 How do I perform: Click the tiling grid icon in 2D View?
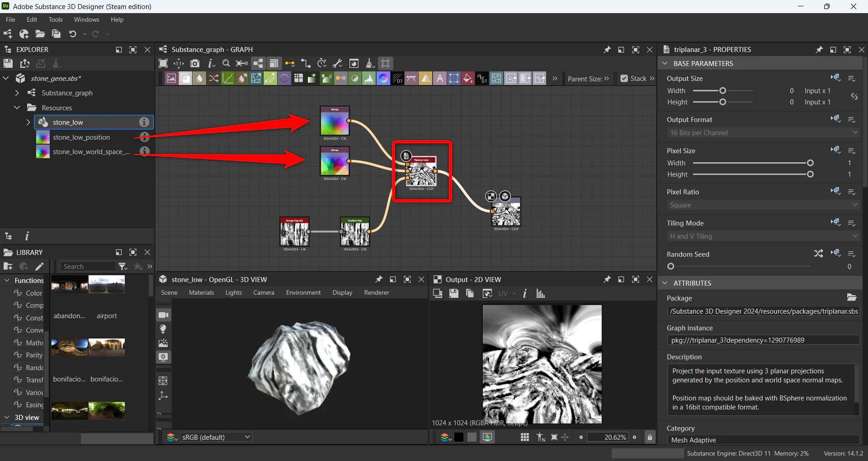point(525,437)
